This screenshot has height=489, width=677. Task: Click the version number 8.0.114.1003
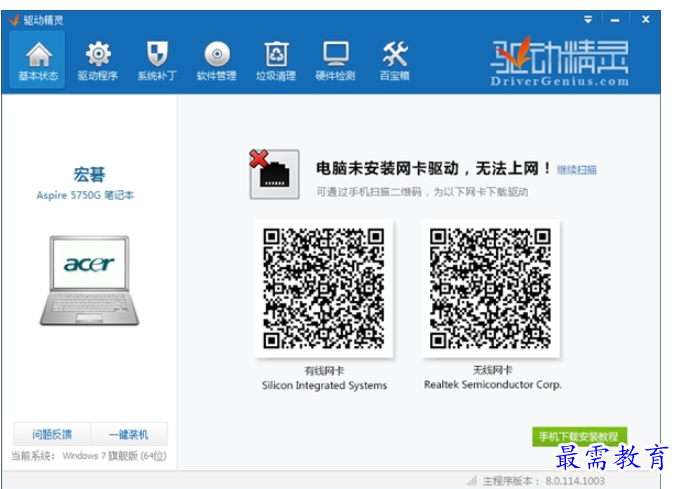tap(575, 481)
